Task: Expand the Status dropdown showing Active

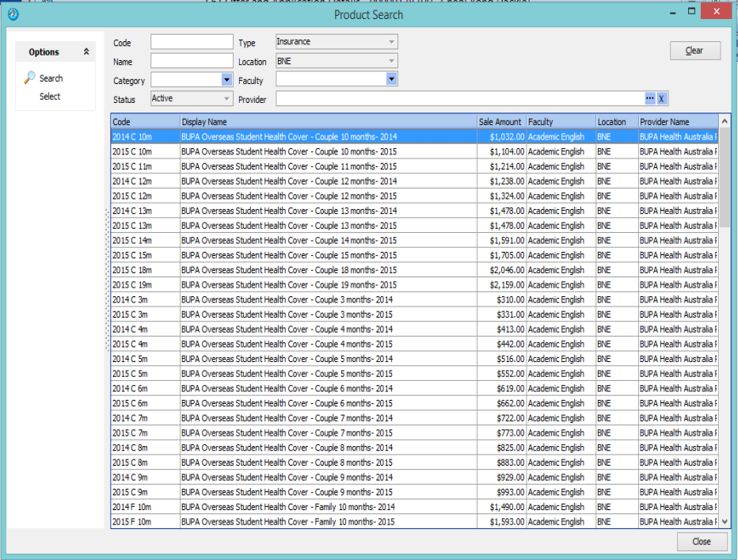Action: pyautogui.click(x=226, y=99)
